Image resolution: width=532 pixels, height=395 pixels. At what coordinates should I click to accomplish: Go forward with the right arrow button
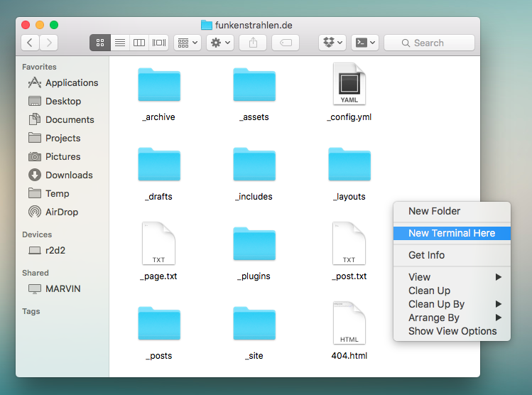(x=49, y=43)
